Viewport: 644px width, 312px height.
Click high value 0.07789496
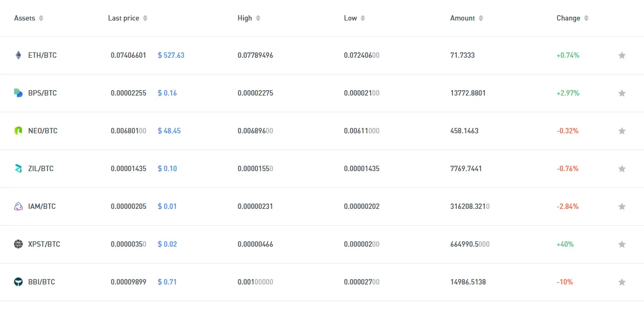tap(255, 55)
